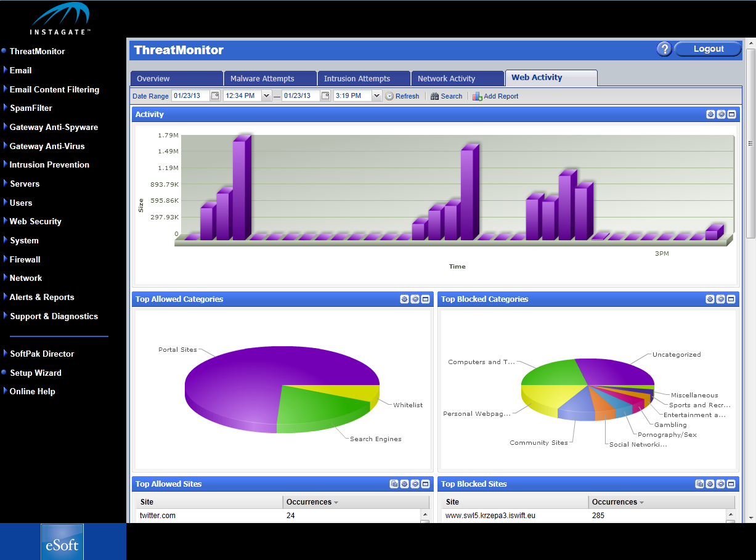Collapse the Top Allowed Categories panel

point(415,299)
